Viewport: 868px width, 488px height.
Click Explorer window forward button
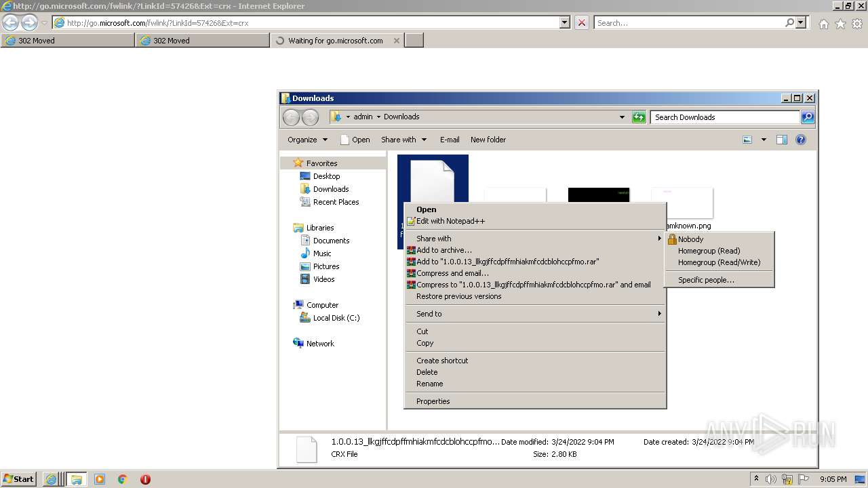[x=310, y=117]
